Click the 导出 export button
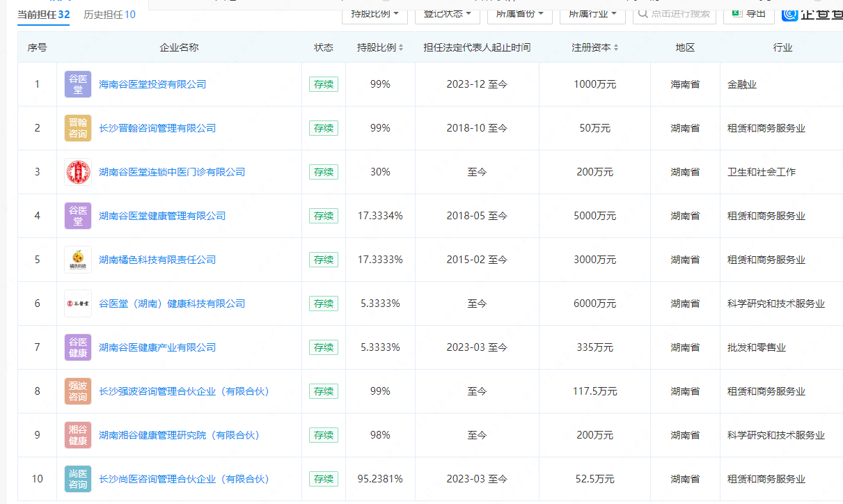 tap(748, 13)
